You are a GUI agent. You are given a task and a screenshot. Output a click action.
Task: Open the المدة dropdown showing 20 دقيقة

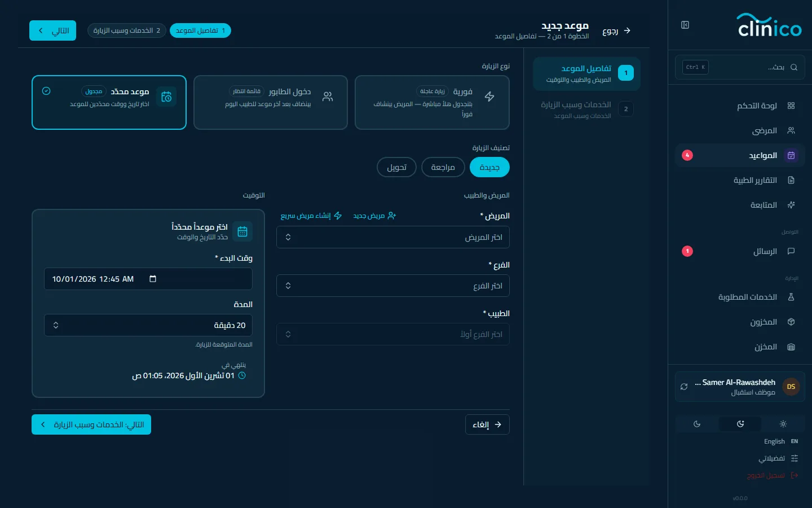(x=148, y=325)
